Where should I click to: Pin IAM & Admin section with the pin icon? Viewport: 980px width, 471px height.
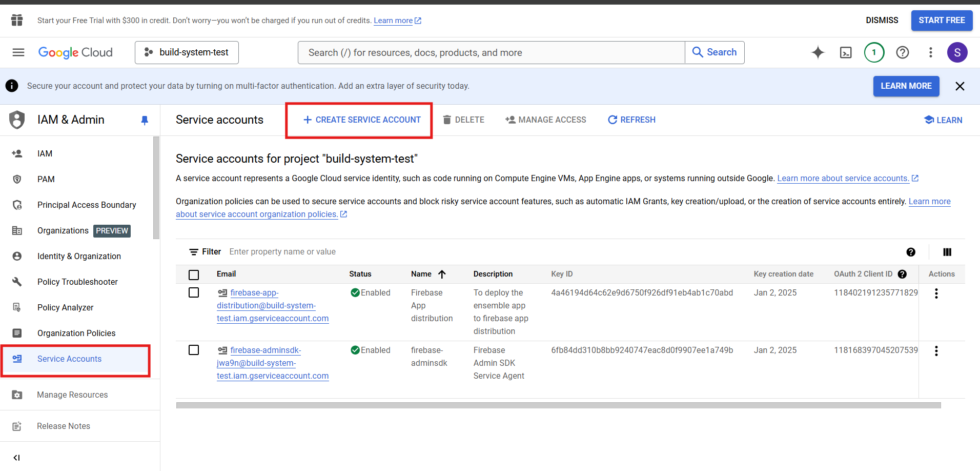pos(144,120)
